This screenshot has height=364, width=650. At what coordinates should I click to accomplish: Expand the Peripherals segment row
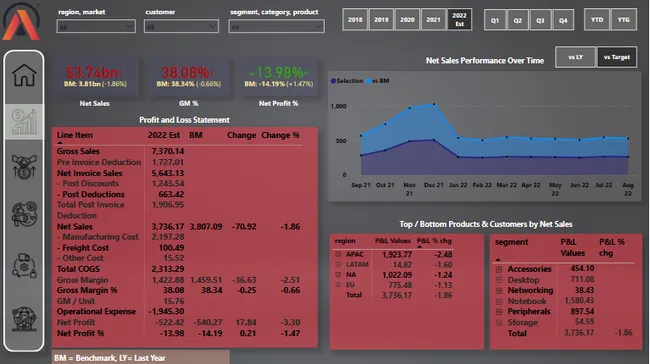tap(499, 312)
